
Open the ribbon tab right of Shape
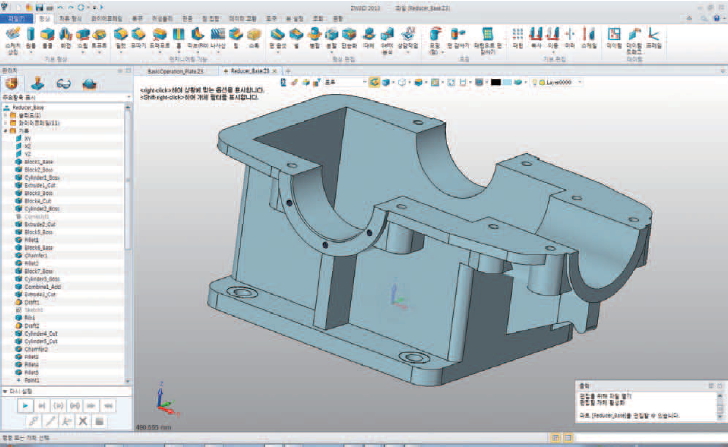coord(71,19)
